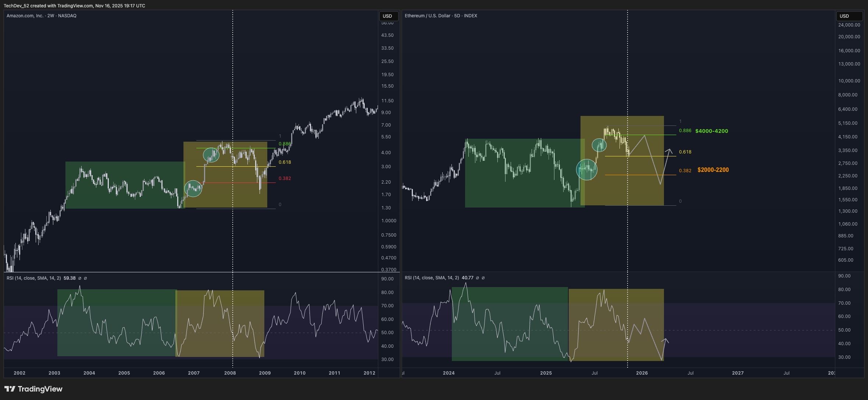Viewport: 868px width, 400px height.
Task: Click the yellow 0.618 label on Amazon chart
Action: tap(285, 162)
